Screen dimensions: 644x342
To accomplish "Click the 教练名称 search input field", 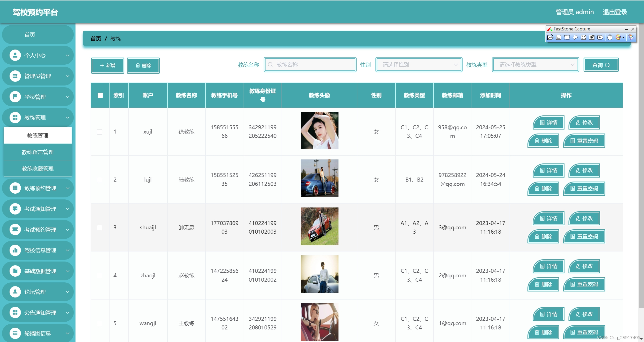I will click(x=312, y=65).
